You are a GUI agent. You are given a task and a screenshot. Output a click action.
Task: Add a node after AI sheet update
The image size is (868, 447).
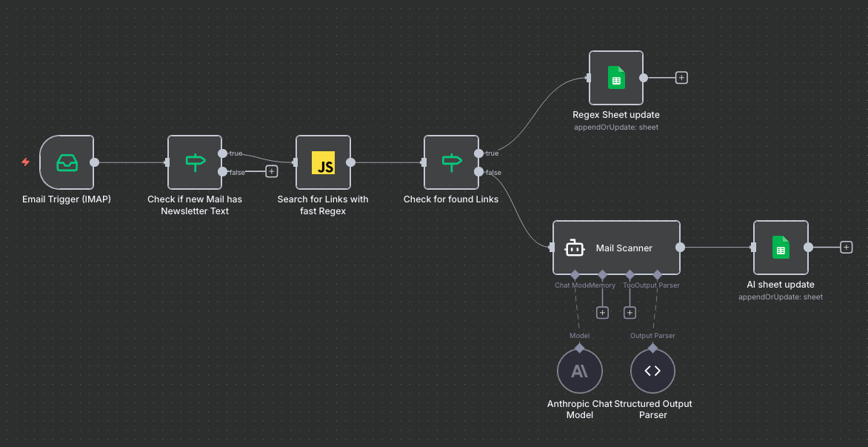[x=845, y=247]
